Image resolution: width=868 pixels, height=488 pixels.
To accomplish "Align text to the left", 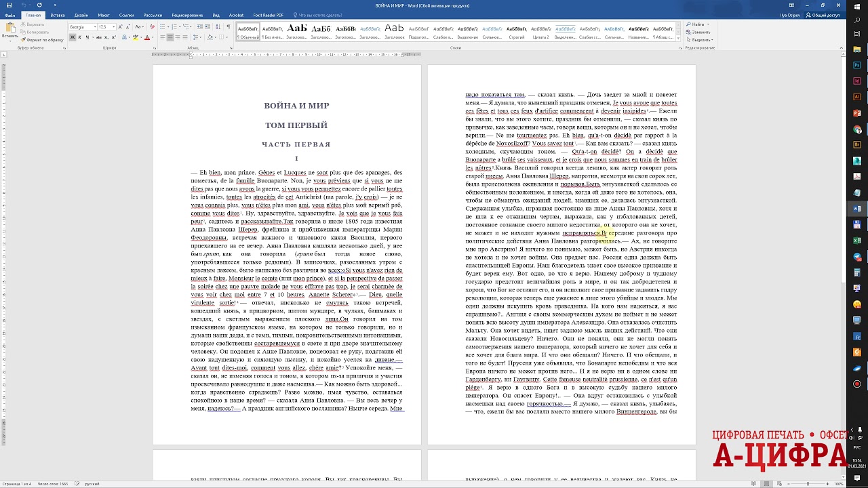I will tap(163, 37).
